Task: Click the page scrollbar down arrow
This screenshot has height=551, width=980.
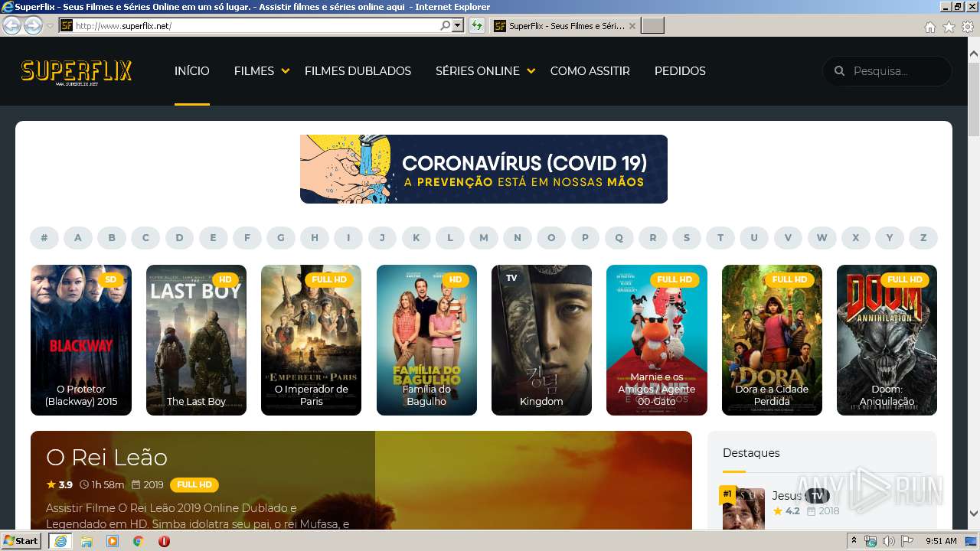Action: 973,514
